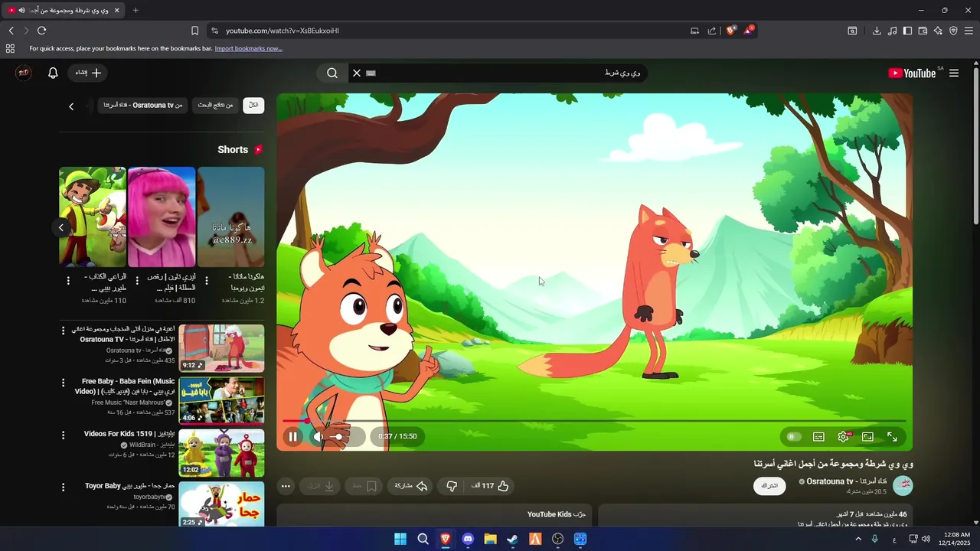Screen dimensions: 980x551
Task: Focus the YouTube search input field
Action: point(505,73)
